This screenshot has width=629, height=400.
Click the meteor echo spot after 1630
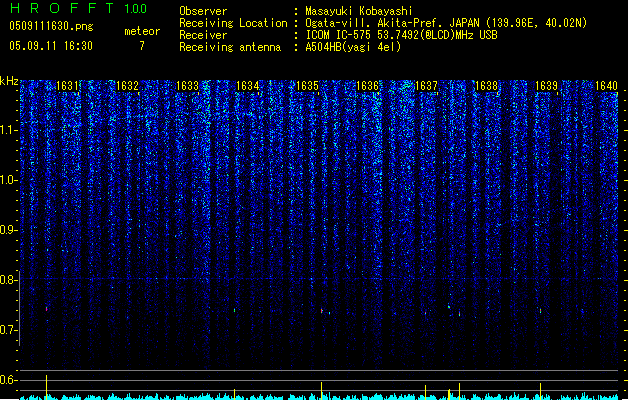coord(47,309)
